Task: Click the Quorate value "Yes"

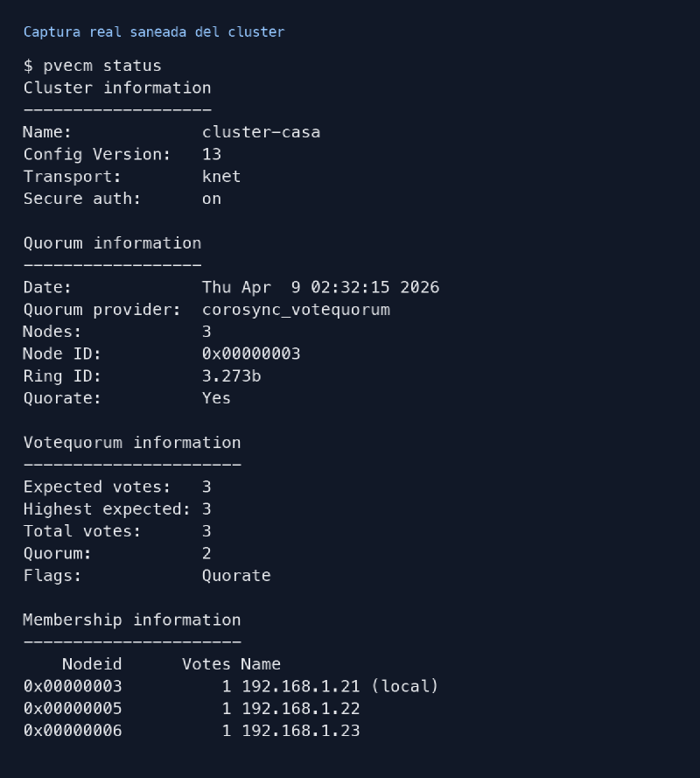Action: (x=216, y=398)
